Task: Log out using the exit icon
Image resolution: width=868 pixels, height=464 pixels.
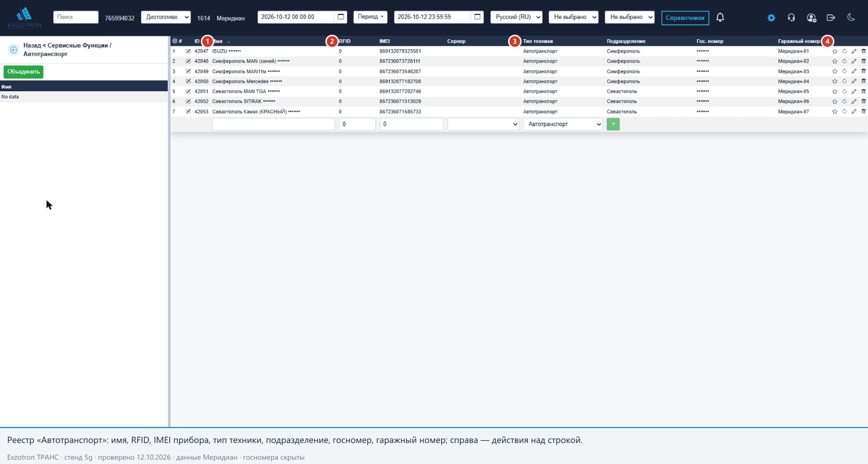Action: (x=831, y=18)
